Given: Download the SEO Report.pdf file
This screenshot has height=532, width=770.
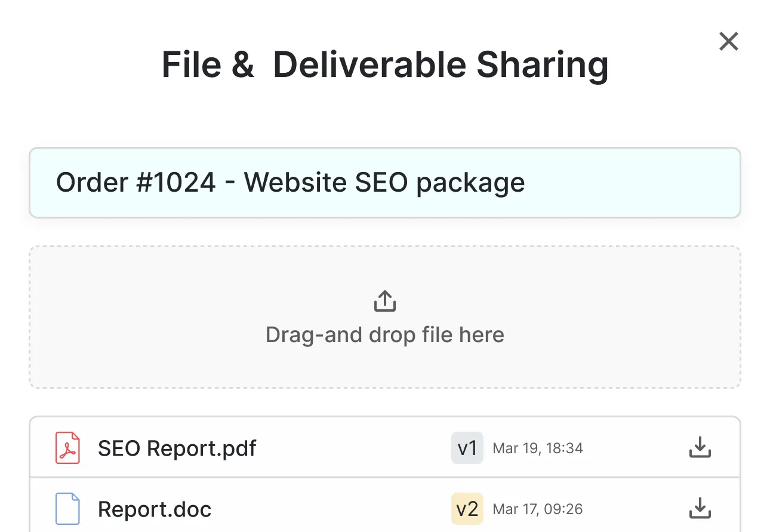Looking at the screenshot, I should [x=700, y=448].
